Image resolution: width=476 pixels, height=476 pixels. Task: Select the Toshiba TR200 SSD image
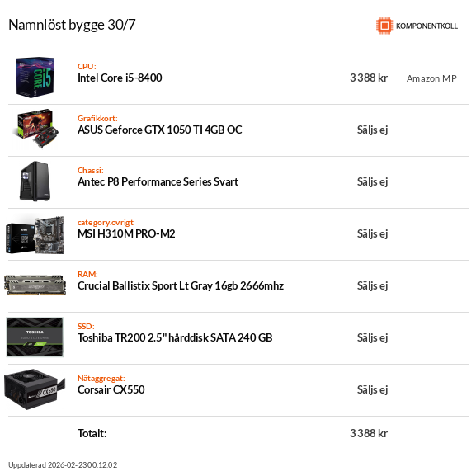click(x=35, y=337)
